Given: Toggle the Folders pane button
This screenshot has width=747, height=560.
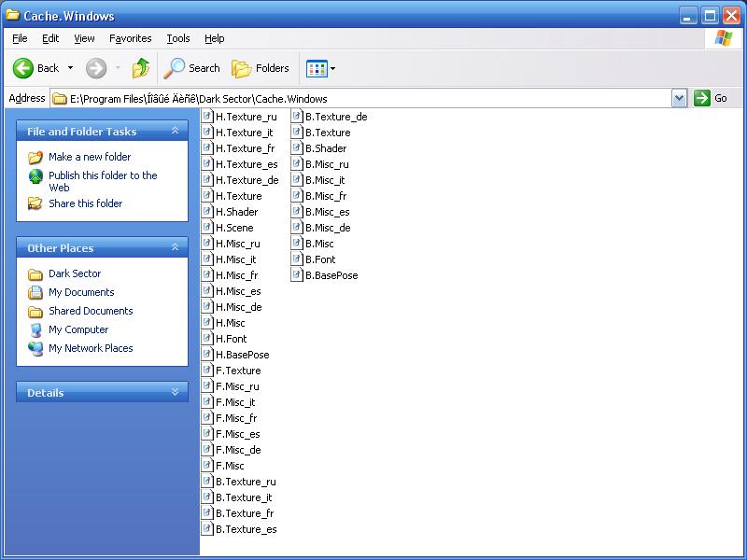Looking at the screenshot, I should (261, 68).
